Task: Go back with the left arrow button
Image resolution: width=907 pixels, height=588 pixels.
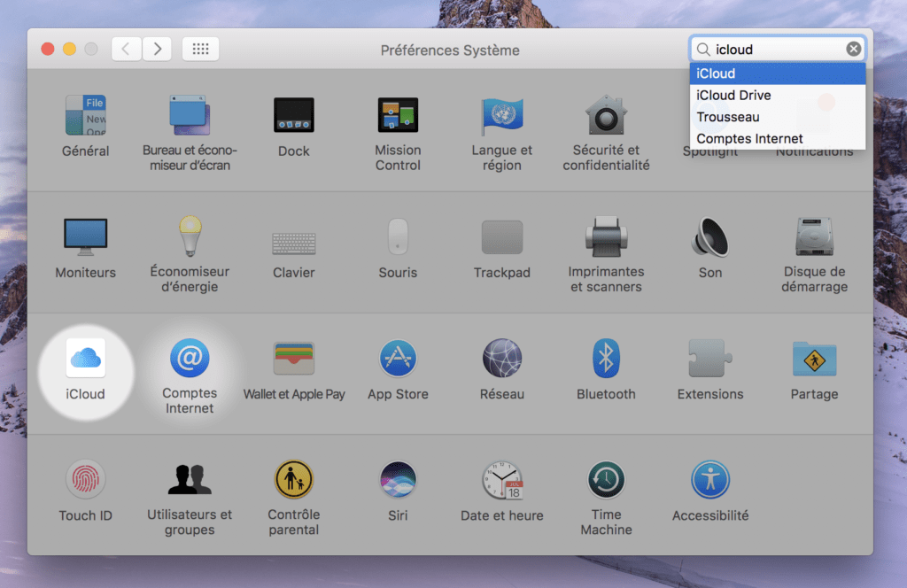Action: point(126,49)
